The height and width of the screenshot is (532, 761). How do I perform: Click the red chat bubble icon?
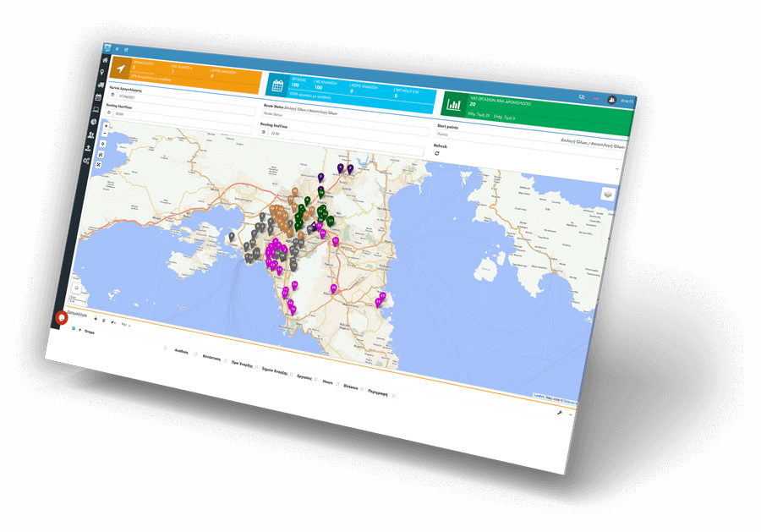point(61,319)
